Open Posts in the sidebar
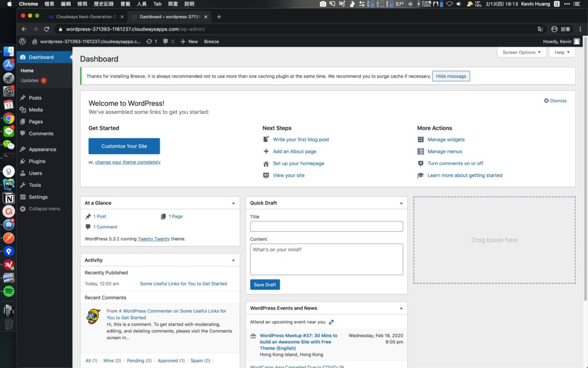 click(x=35, y=98)
